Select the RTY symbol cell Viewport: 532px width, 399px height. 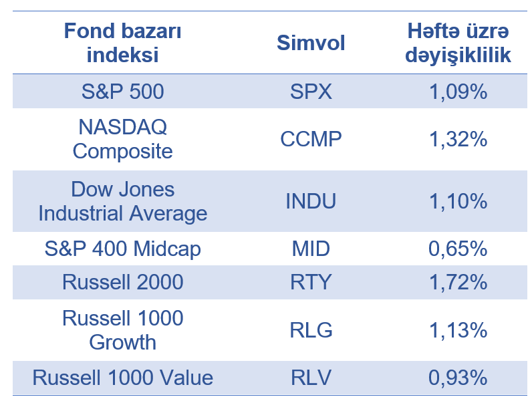coord(311,282)
